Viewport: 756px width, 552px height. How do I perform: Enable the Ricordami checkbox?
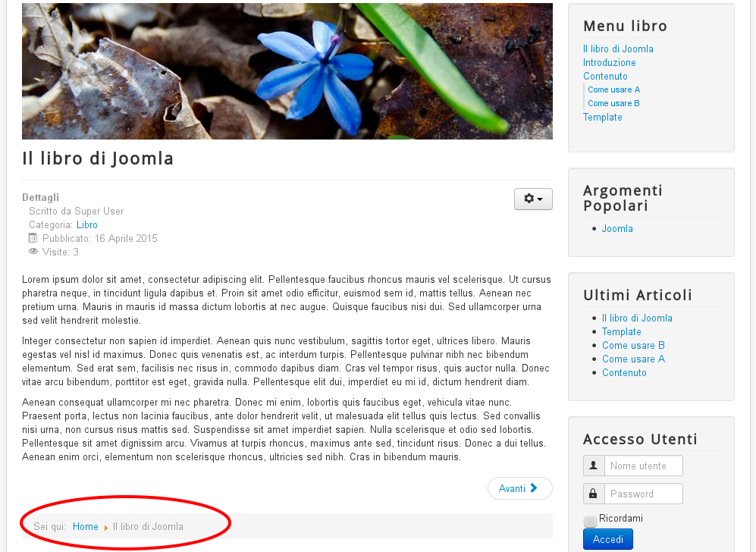(x=590, y=521)
